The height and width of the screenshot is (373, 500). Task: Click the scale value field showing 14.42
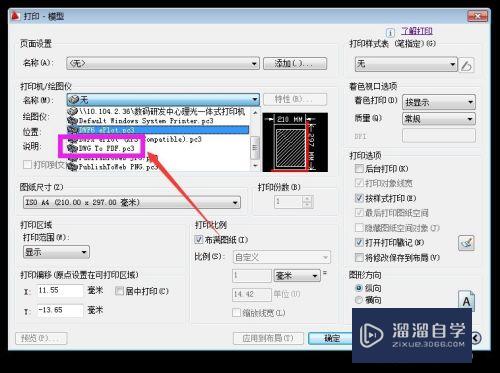(x=252, y=294)
